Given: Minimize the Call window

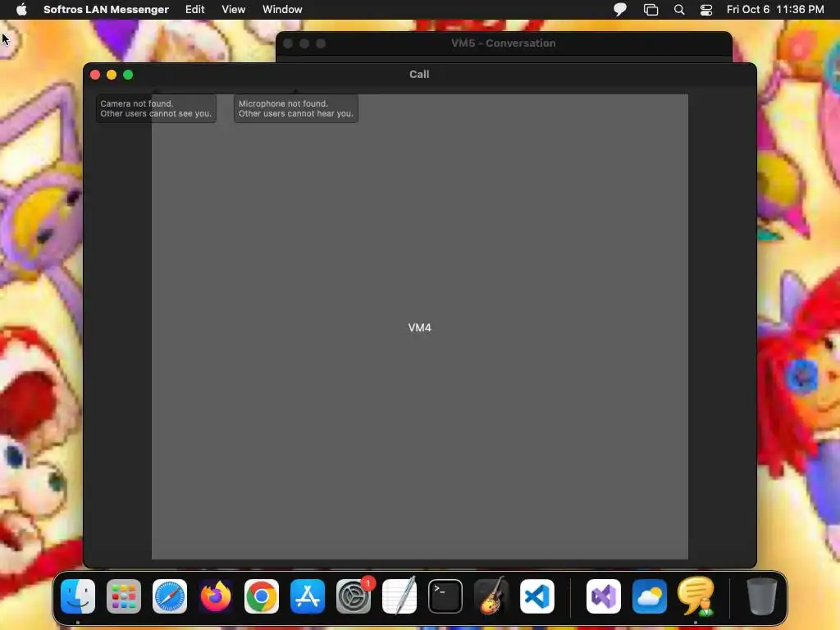Looking at the screenshot, I should (x=112, y=75).
